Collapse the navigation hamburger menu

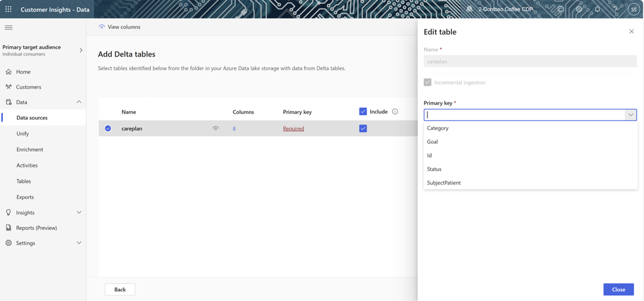(x=8, y=28)
